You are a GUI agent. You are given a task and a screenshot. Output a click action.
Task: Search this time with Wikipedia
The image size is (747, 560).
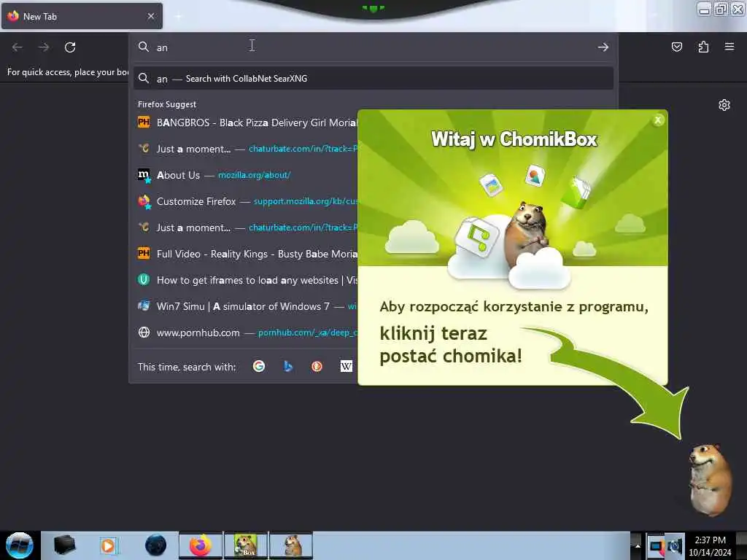tap(347, 366)
